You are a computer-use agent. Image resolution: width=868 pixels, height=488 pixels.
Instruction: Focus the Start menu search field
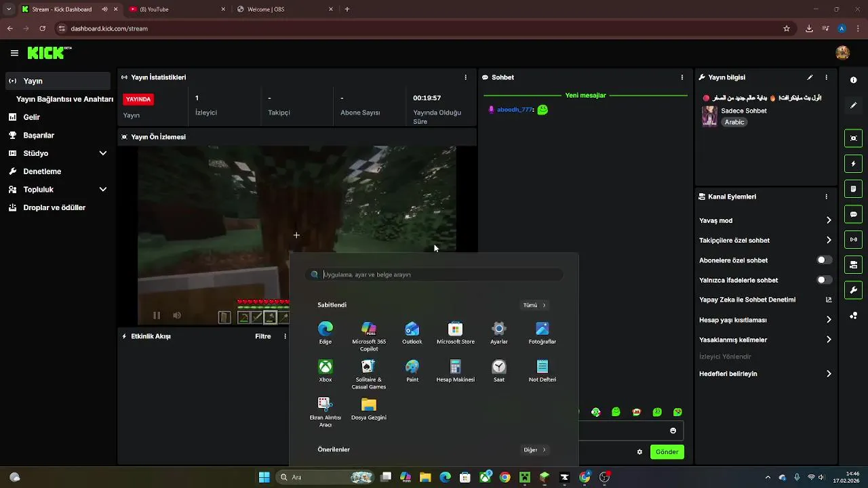(434, 274)
